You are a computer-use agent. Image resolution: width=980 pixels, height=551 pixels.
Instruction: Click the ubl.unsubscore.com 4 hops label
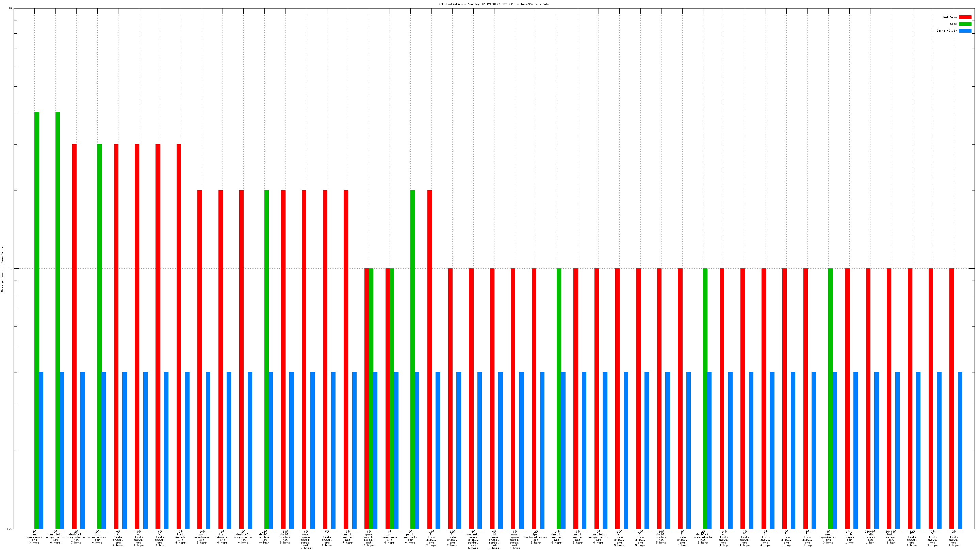(x=97, y=537)
